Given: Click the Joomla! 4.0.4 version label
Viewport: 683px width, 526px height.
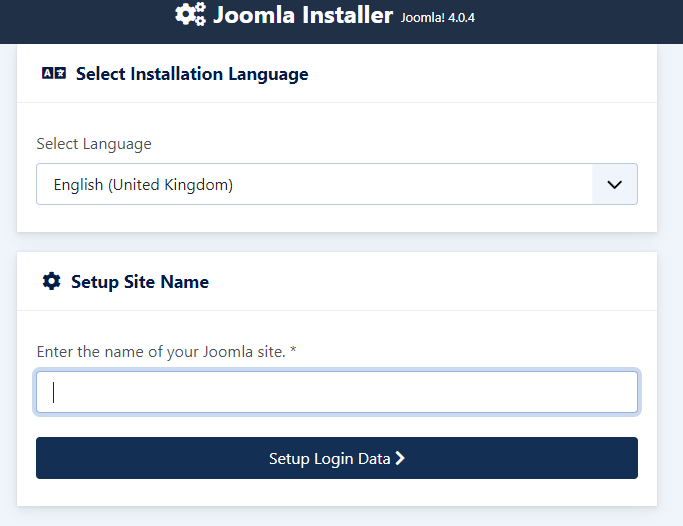Looking at the screenshot, I should pos(438,18).
